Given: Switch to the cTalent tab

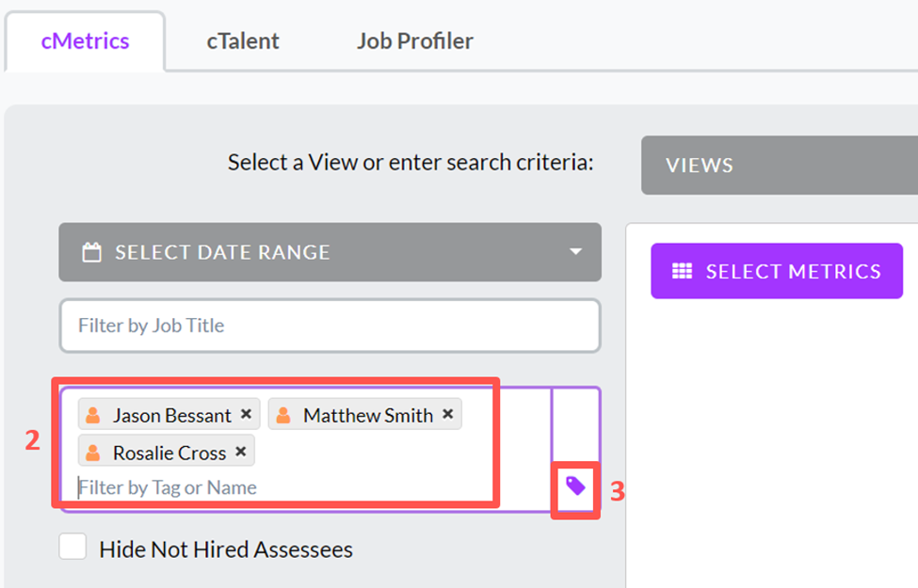Looking at the screenshot, I should coord(243,41).
